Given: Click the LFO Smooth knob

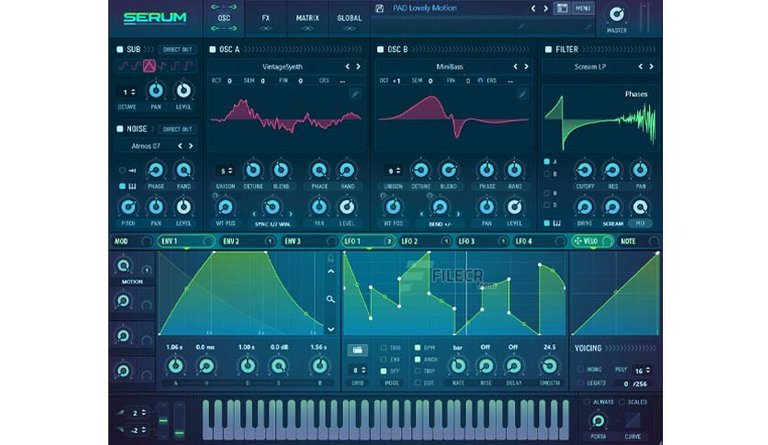Looking at the screenshot, I should [549, 366].
